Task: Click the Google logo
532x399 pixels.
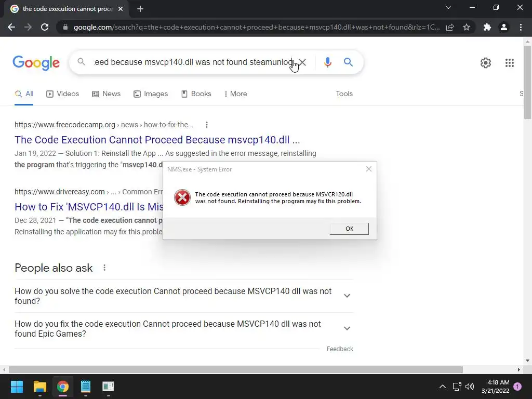Action: (36, 63)
